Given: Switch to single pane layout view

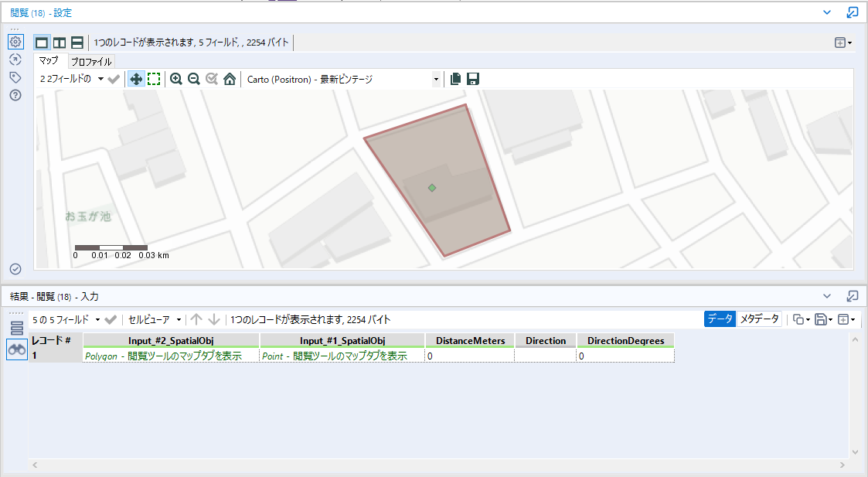Looking at the screenshot, I should tap(42, 43).
